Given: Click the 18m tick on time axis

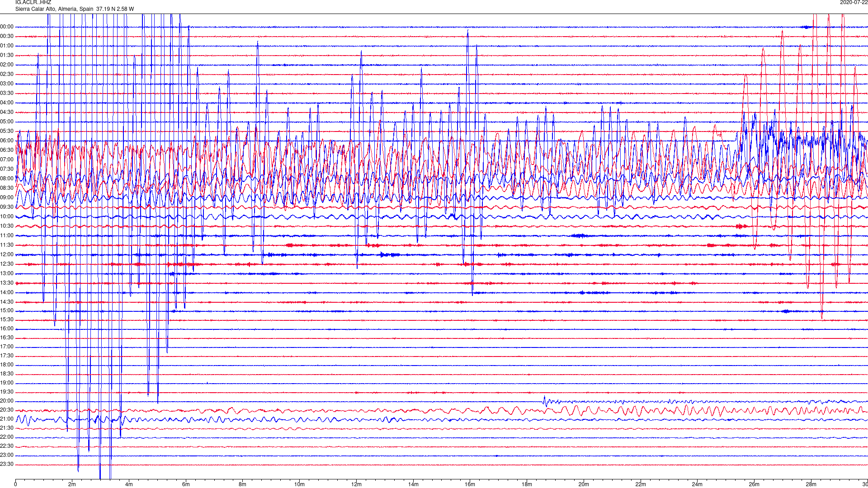Looking at the screenshot, I should [527, 484].
